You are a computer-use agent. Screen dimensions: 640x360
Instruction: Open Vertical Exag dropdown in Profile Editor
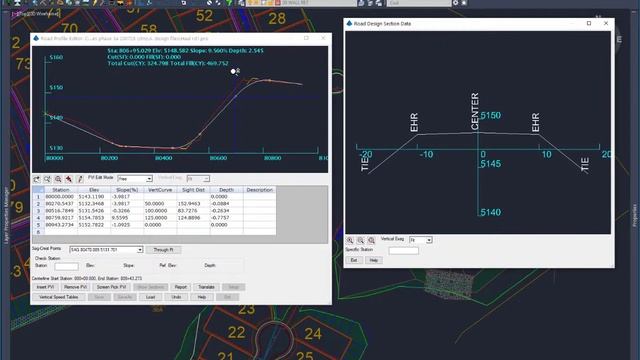[198, 179]
